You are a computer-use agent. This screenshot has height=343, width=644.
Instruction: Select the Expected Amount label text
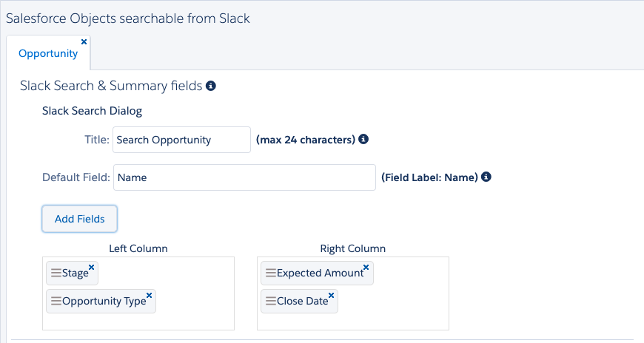(320, 274)
